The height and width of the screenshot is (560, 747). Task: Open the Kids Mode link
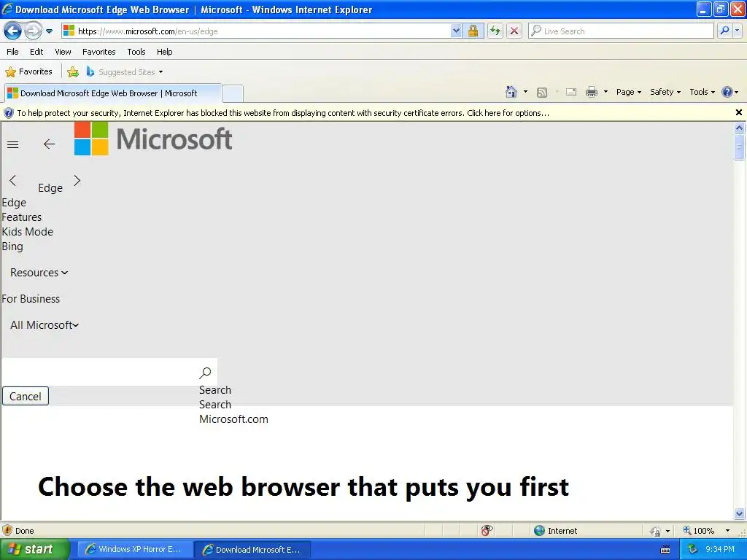(27, 232)
